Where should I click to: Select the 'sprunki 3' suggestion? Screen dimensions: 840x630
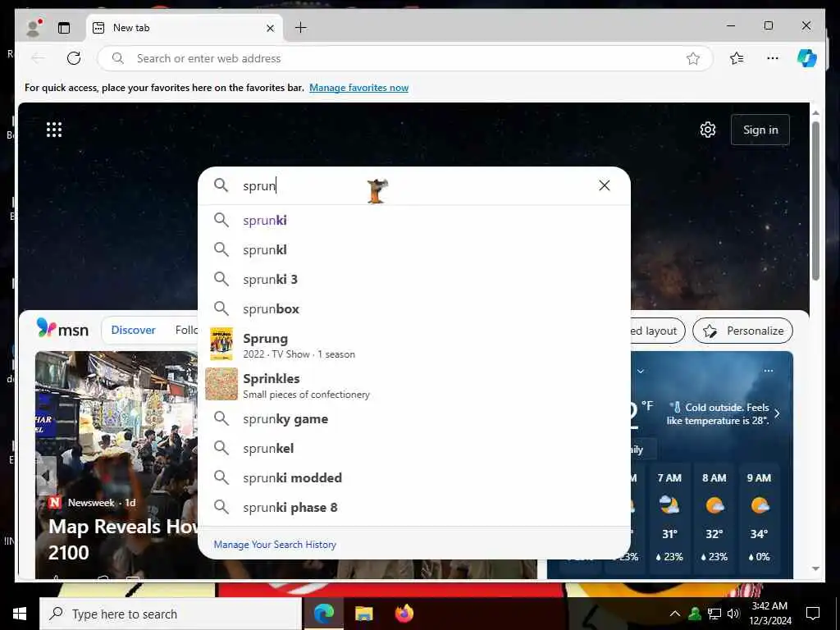coord(413,279)
